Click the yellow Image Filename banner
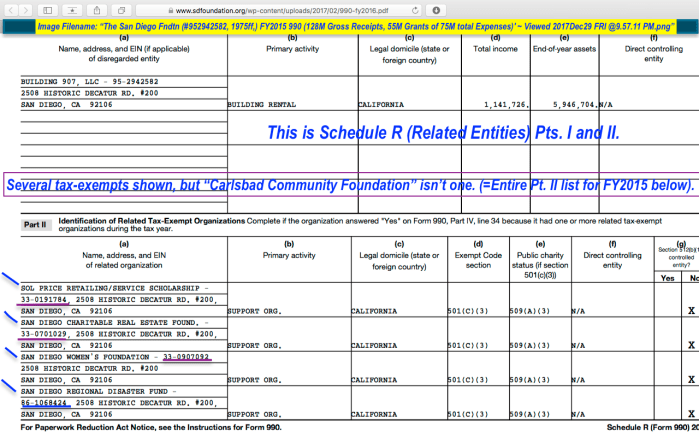 click(x=349, y=22)
